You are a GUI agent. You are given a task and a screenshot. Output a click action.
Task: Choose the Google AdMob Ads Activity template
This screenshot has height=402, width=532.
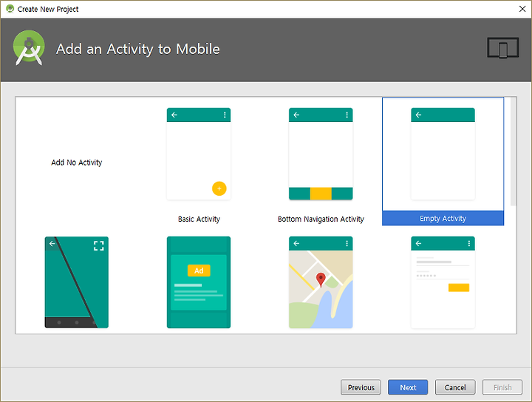199,282
